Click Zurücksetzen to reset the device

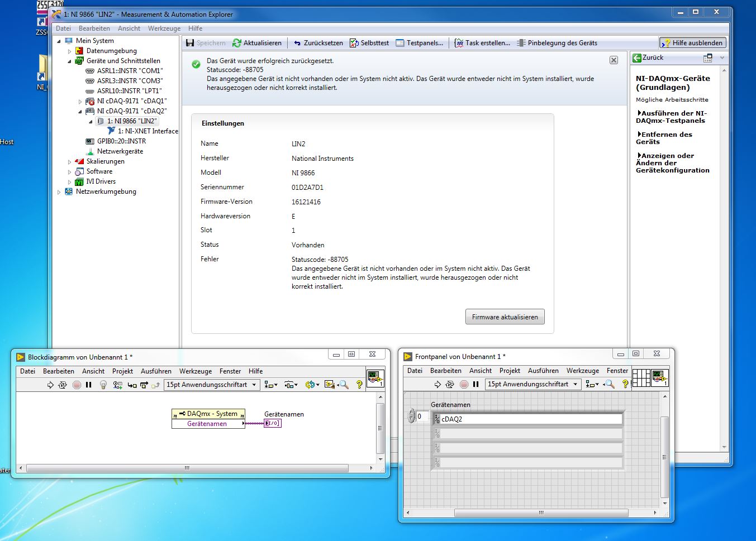pyautogui.click(x=318, y=43)
